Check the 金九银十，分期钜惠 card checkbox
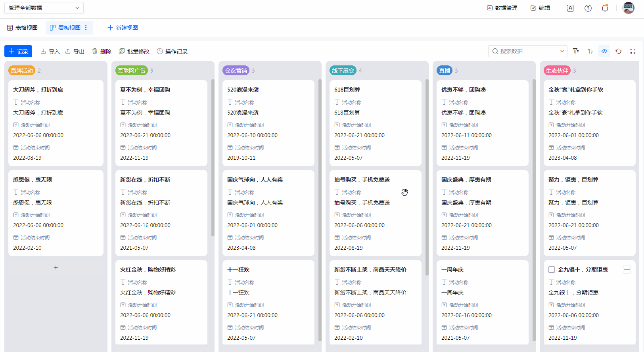The image size is (644, 352). tap(551, 270)
